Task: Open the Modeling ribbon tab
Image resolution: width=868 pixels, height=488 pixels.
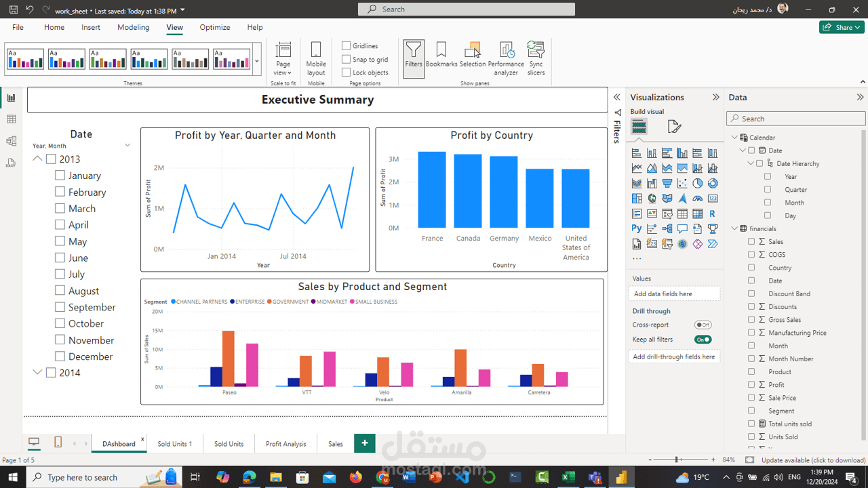Action: pos(133,27)
